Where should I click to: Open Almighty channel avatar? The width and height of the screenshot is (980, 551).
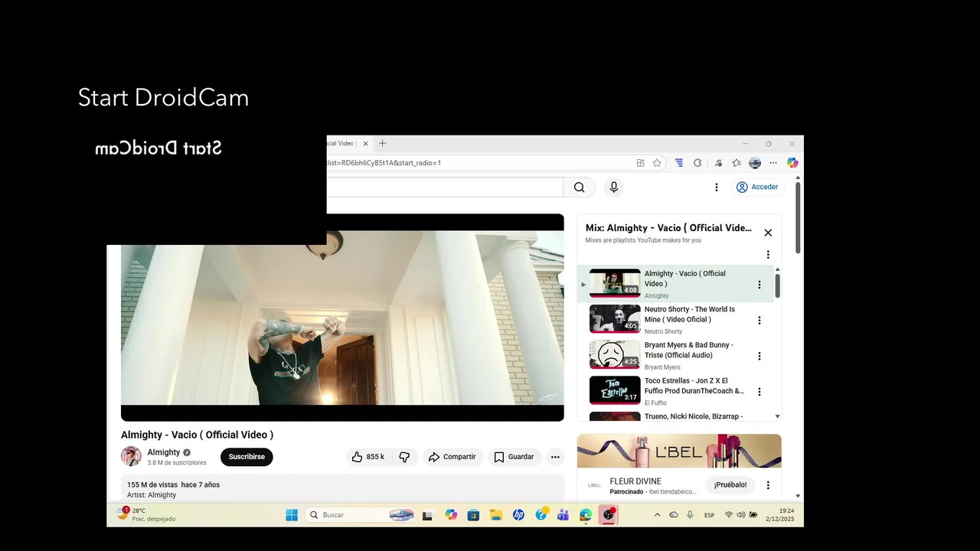click(131, 456)
